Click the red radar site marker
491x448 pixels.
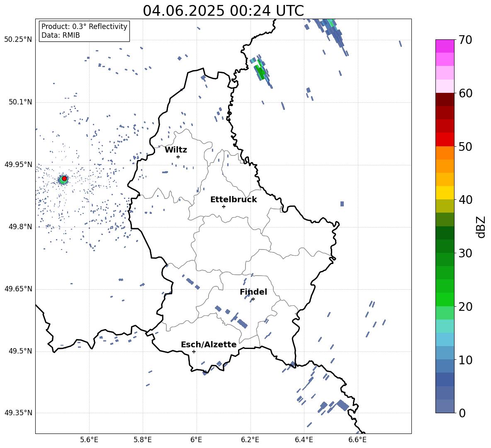pos(64,179)
